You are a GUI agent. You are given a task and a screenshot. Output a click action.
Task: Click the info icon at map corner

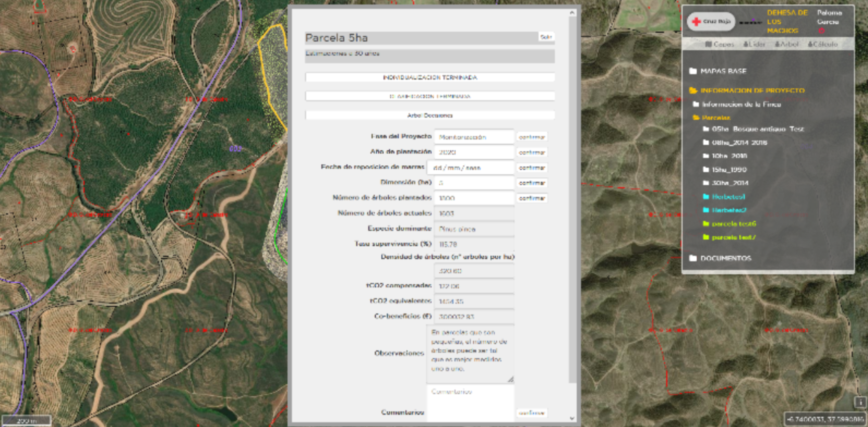coord(860,402)
